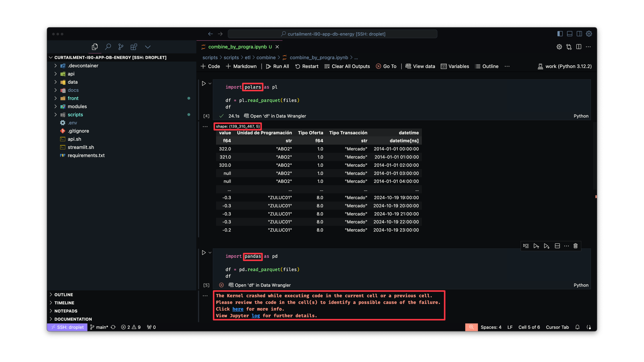Open notifications with the bell icon
The width and height of the screenshot is (644, 362).
pos(577,327)
